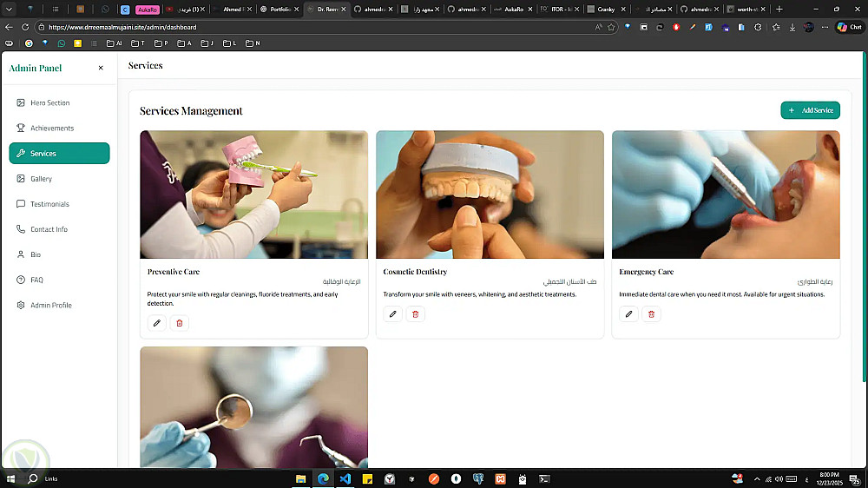The height and width of the screenshot is (488, 868).
Task: Open Testimonials in the sidebar
Action: coord(59,204)
